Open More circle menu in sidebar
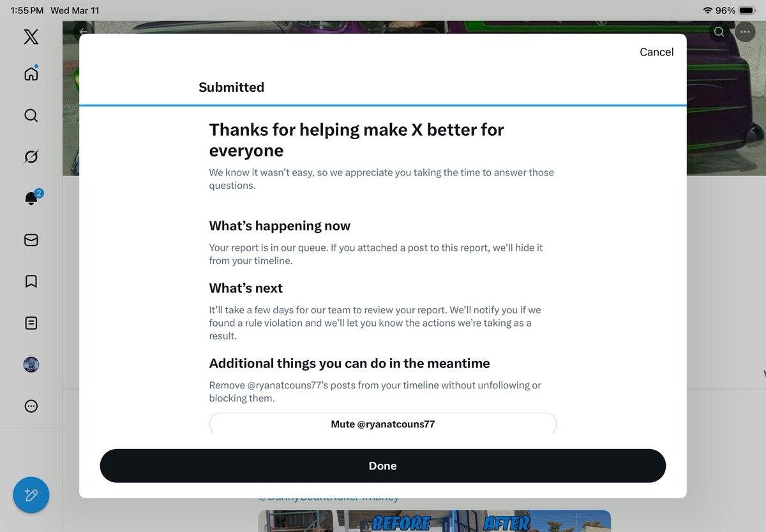The height and width of the screenshot is (532, 766). (x=31, y=406)
